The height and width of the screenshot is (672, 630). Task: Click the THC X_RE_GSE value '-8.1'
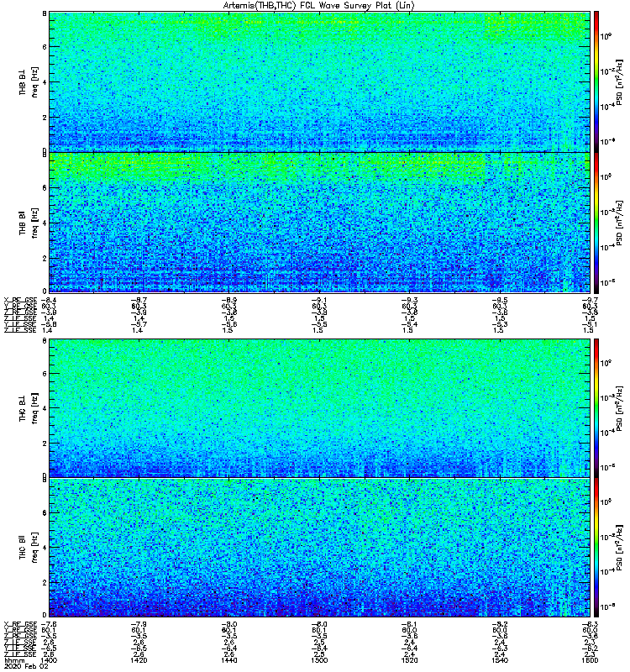409,624
